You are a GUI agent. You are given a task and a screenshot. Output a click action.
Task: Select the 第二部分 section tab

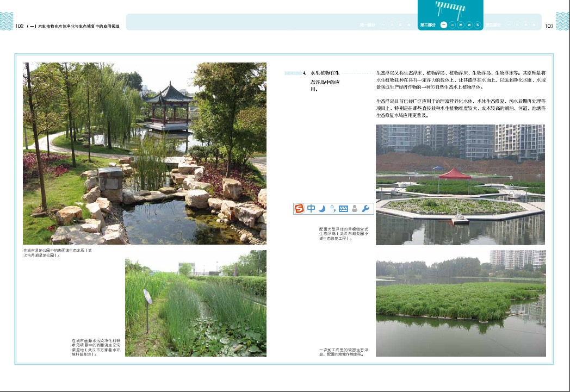coord(429,25)
